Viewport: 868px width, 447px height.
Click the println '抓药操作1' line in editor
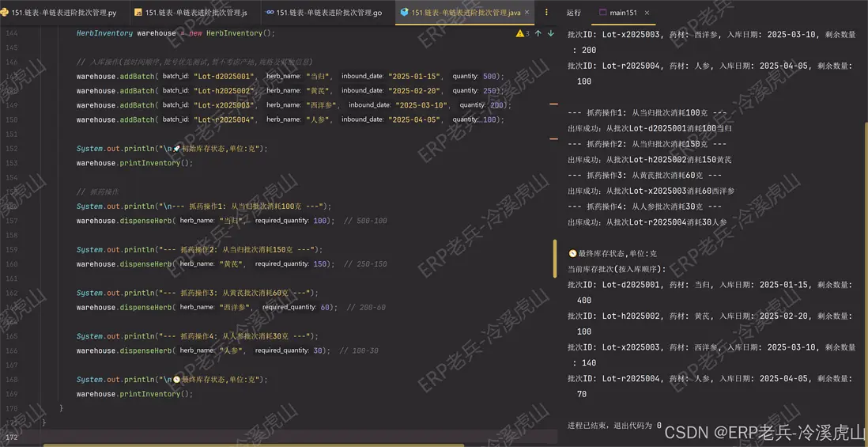coord(204,206)
